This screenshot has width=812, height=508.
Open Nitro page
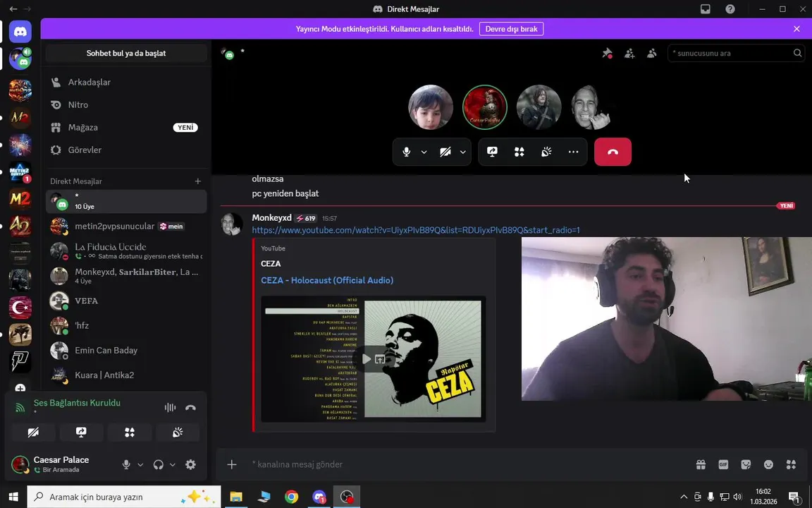pos(126,104)
